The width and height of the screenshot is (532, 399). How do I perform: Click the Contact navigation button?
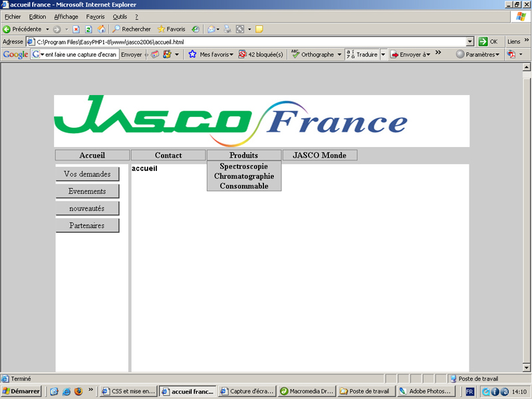tap(168, 155)
